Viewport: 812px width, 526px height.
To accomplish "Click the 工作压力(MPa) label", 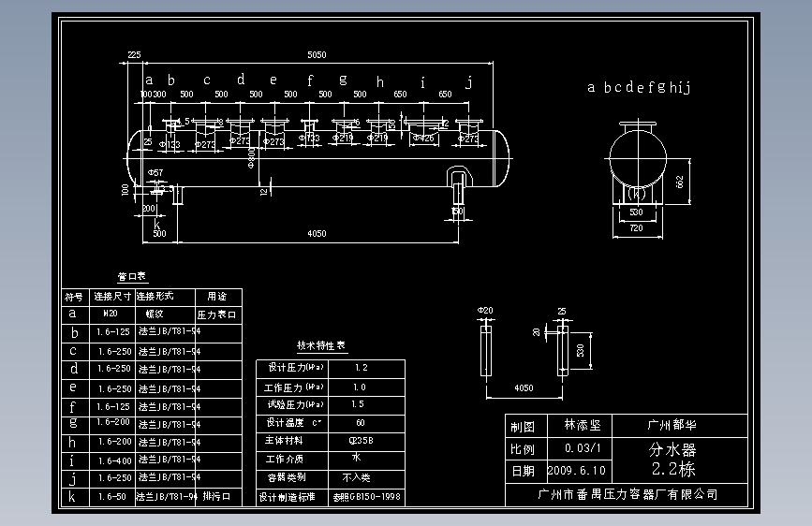I will click(294, 387).
